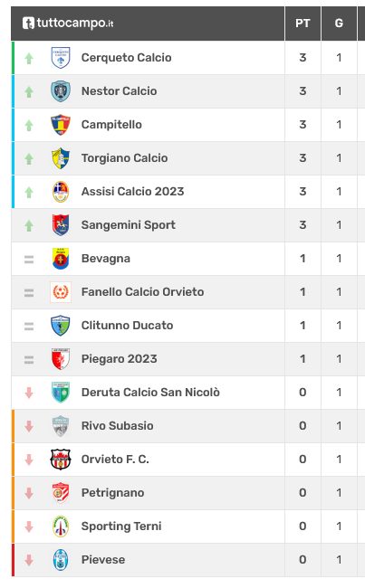Viewport: 365px width, 588px height.
Task: Click the up arrow beside Assisi Calcio 2023
Action: [29, 193]
